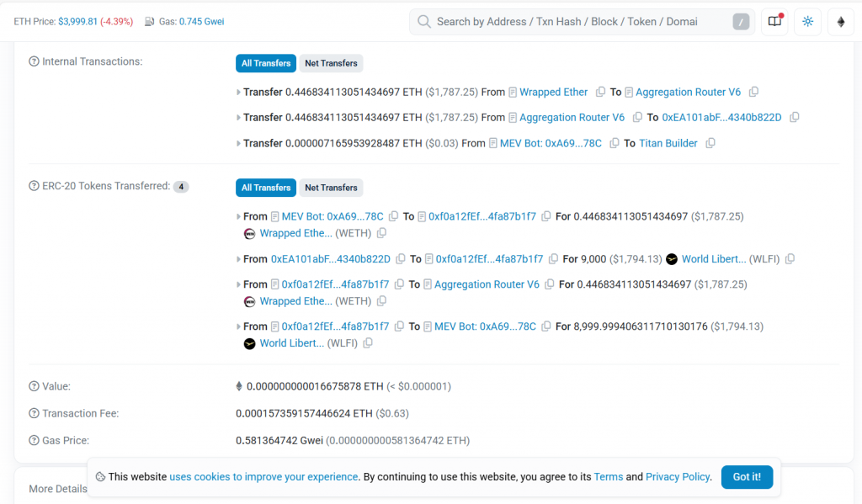
Task: Copy Aggregation Router V6 address in third ERC-20 transfer
Action: [549, 284]
